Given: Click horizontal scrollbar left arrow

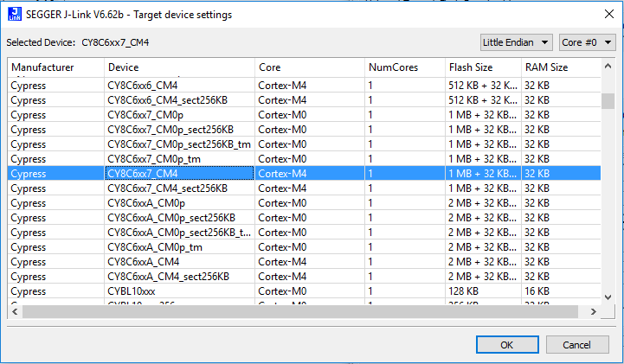Looking at the screenshot, I should (15, 312).
